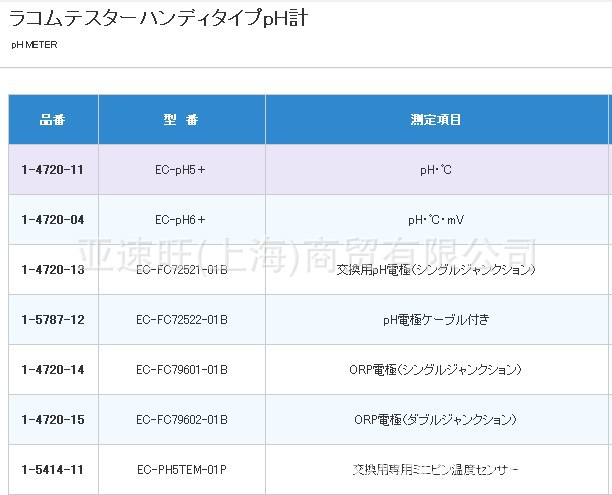Click the 型番 column header

181,119
